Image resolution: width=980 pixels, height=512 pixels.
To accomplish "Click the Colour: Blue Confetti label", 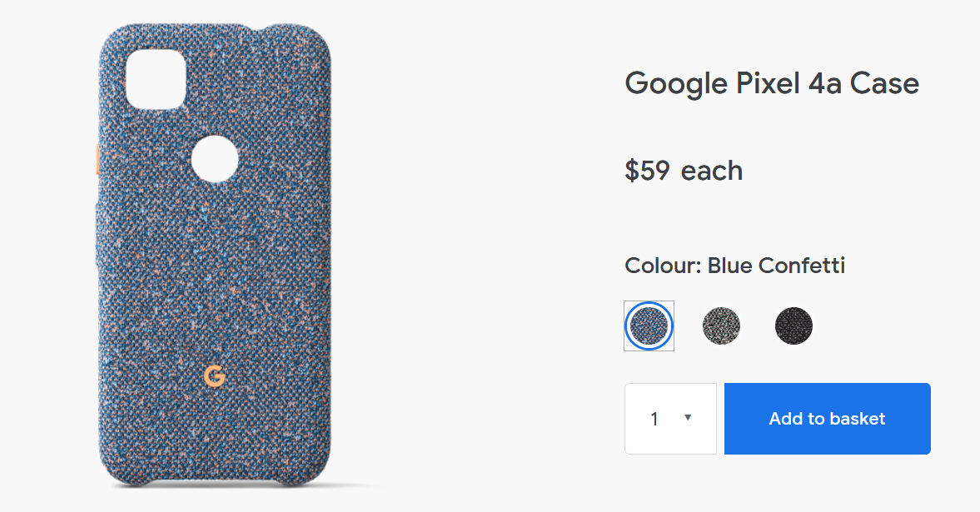I will (x=735, y=266).
